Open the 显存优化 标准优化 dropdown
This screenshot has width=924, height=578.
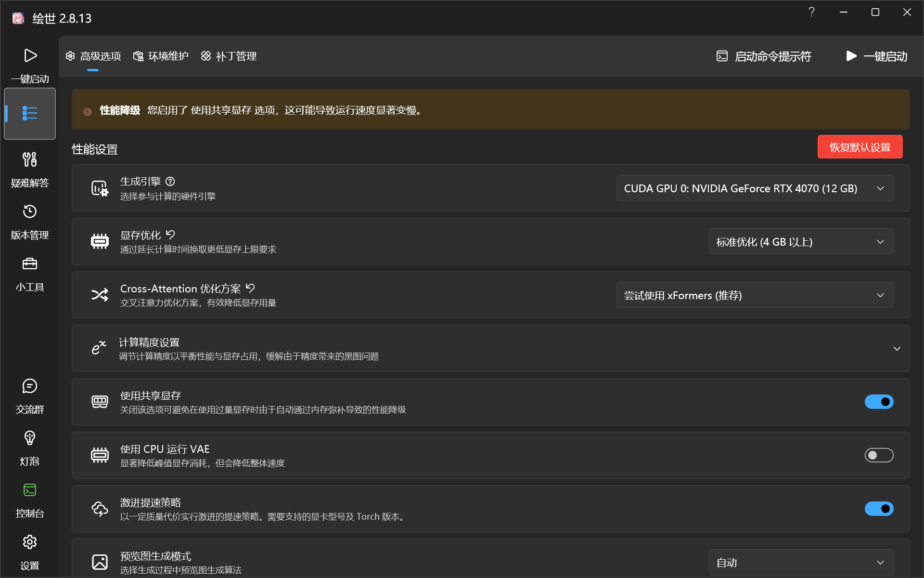[x=800, y=242]
